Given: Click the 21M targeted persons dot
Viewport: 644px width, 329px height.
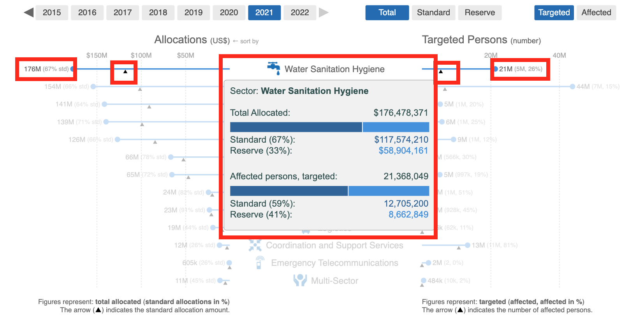Looking at the screenshot, I should (495, 69).
